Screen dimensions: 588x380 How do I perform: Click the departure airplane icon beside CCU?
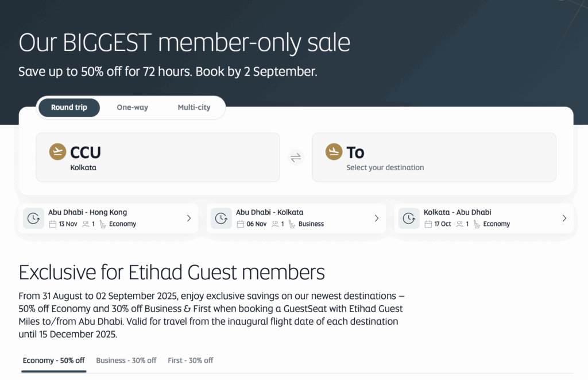(57, 151)
